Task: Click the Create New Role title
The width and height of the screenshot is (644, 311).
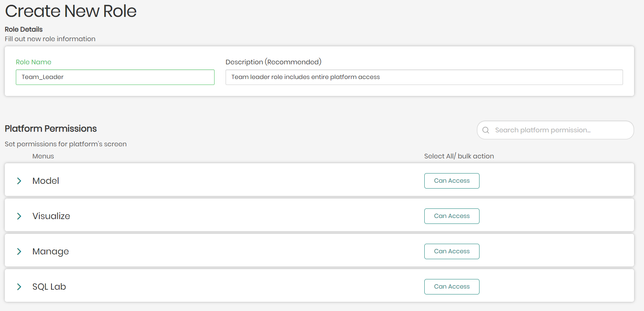Action: 71,11
